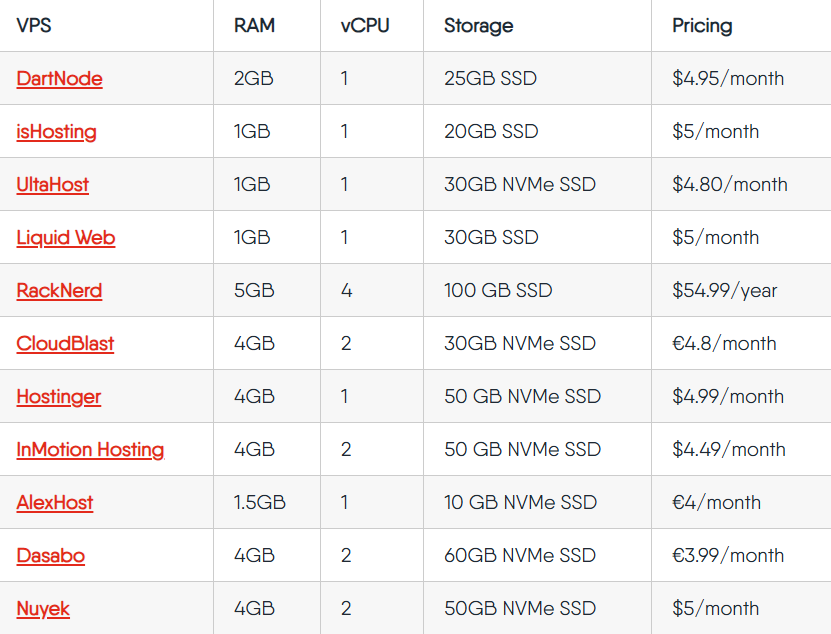Select AlexHost's vCPU value 1
The width and height of the screenshot is (831, 634).
click(x=344, y=503)
